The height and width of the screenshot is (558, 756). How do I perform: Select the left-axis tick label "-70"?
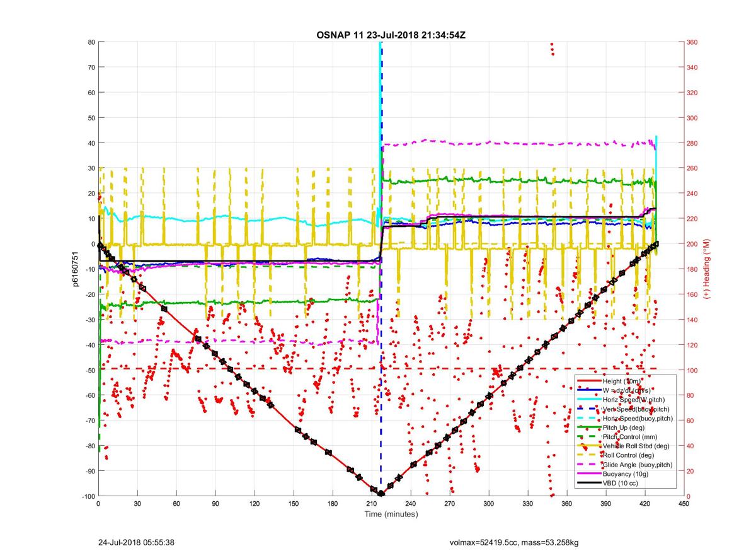89,421
